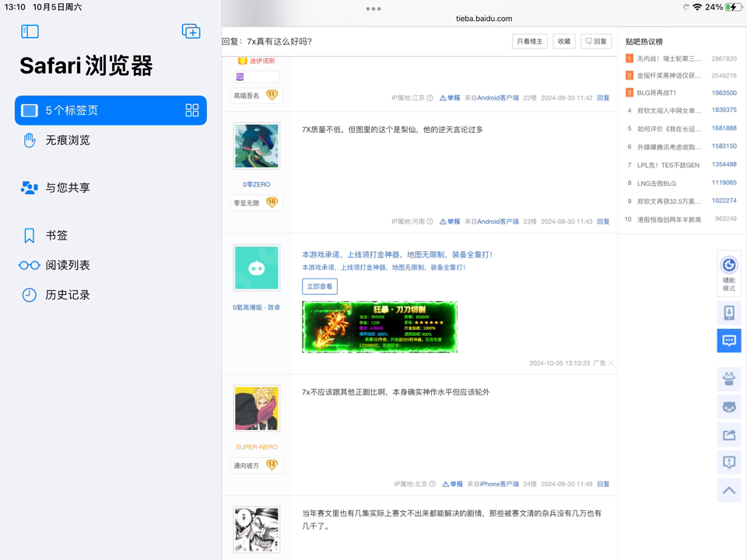Open hot topic LPL危！TES不敌GEN
This screenshot has height=560, width=747.
pyautogui.click(x=668, y=165)
